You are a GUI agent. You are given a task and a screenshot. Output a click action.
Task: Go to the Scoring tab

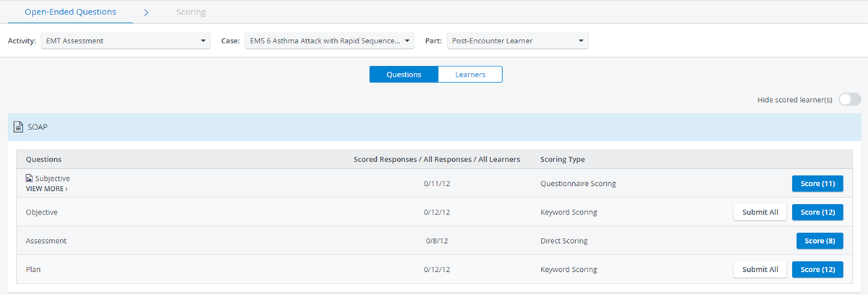point(191,12)
